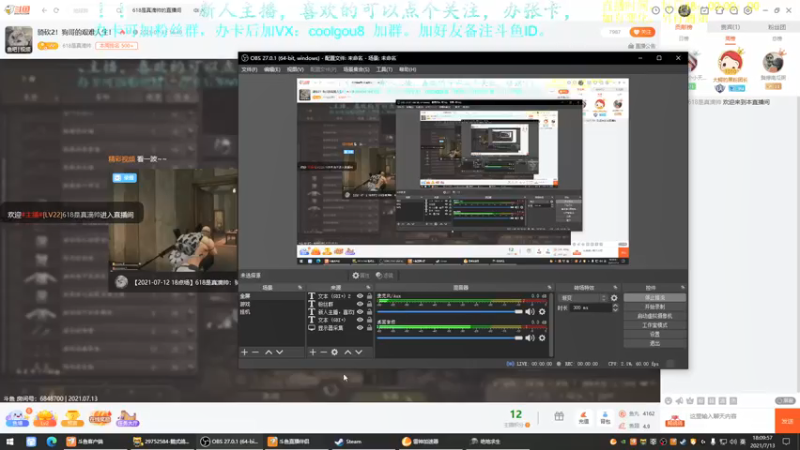
Task: Open the scene transition properties gear
Action: [x=614, y=298]
